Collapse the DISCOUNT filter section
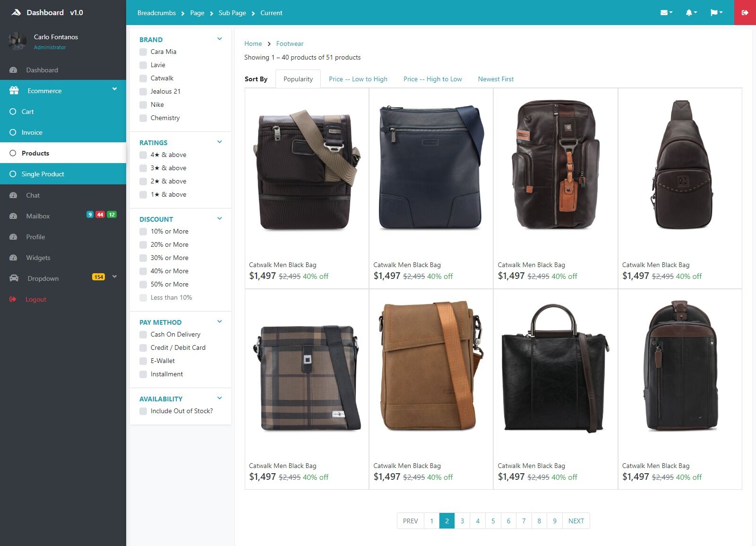This screenshot has height=546, width=756. pos(219,218)
